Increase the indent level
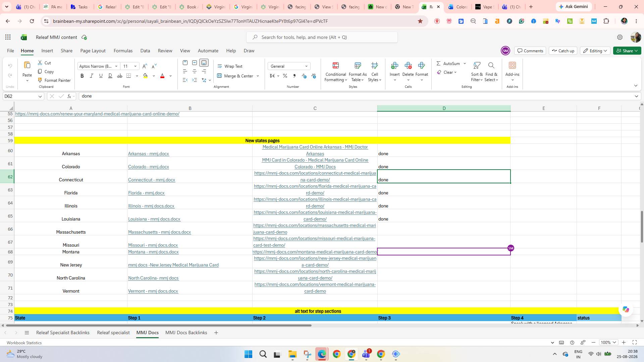The width and height of the screenshot is (644, 362). click(x=195, y=80)
